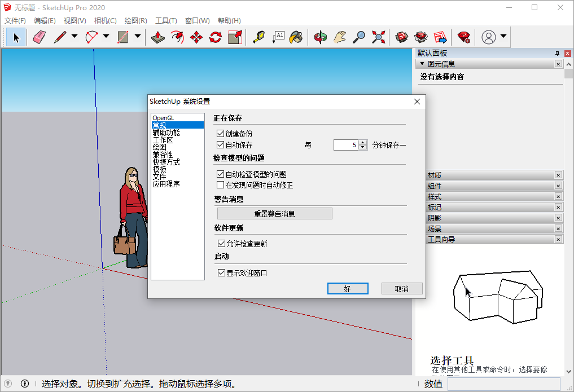Select the Orbit tool
Image resolution: width=574 pixels, height=392 pixels.
pyautogui.click(x=320, y=37)
